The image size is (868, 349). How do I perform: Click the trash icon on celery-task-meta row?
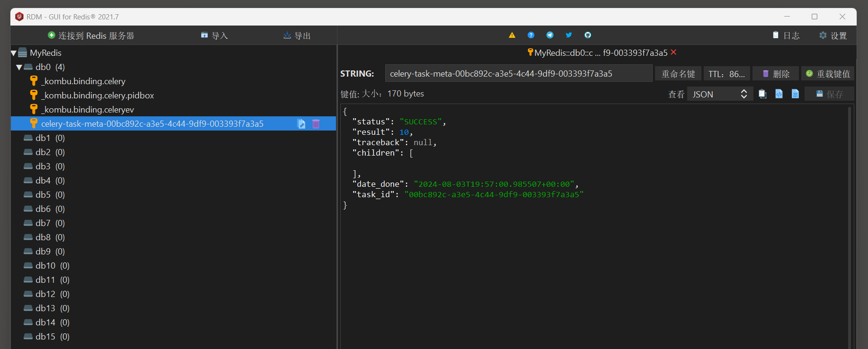pos(316,124)
